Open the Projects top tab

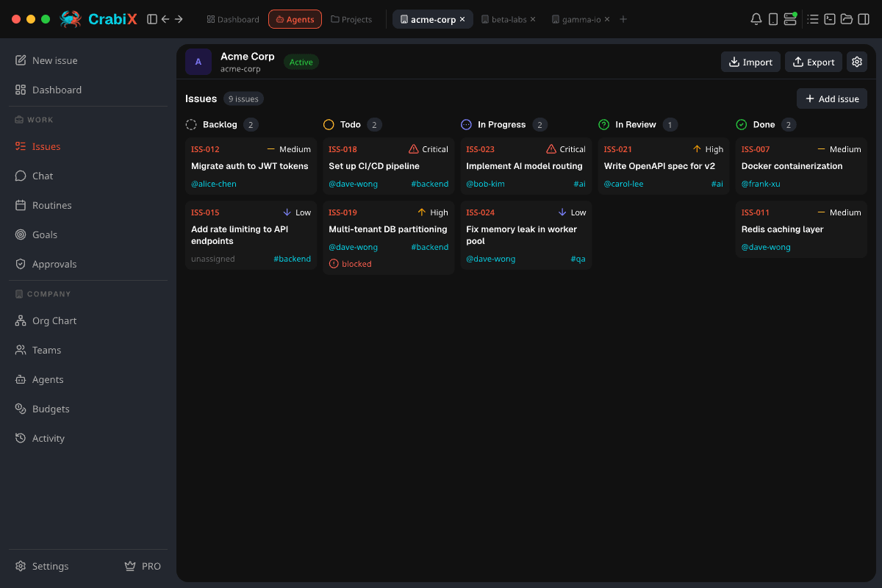click(351, 19)
